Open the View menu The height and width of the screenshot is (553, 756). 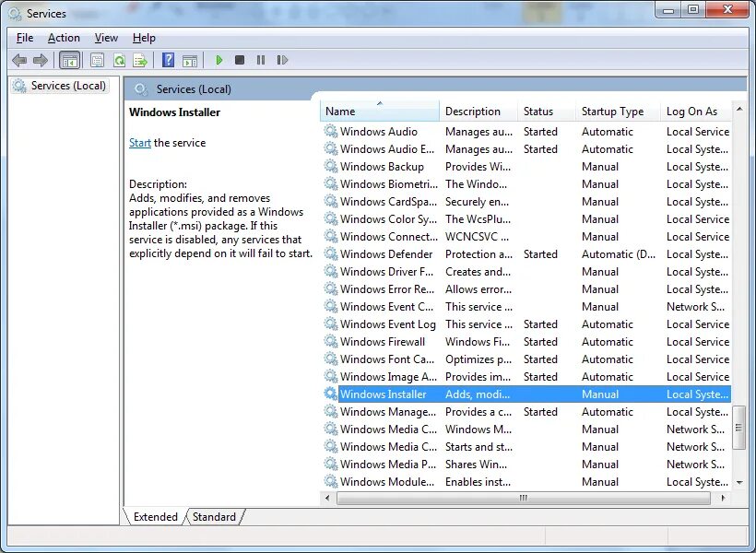click(106, 38)
